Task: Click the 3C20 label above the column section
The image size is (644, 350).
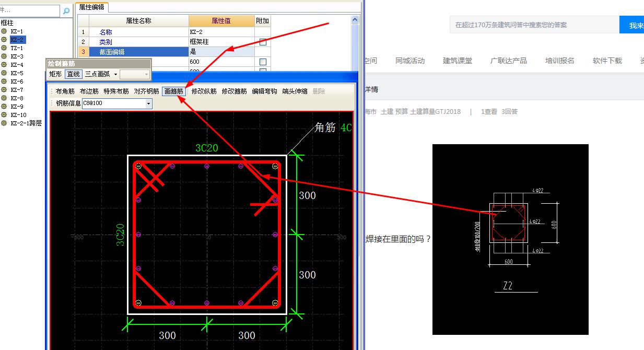Action: coord(207,148)
